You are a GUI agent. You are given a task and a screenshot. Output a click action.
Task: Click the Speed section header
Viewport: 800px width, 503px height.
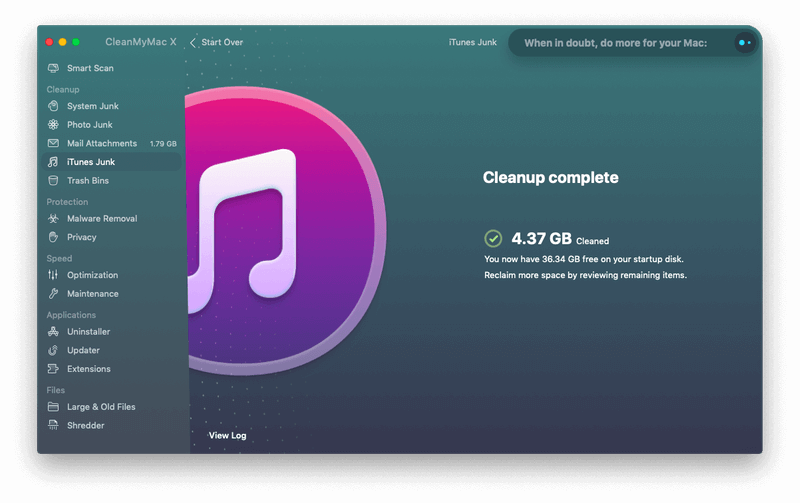click(x=59, y=259)
